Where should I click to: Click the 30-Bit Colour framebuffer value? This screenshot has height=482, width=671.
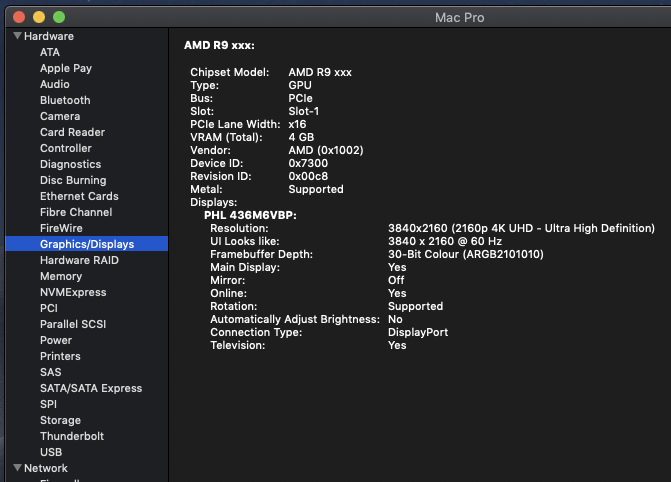(x=466, y=254)
